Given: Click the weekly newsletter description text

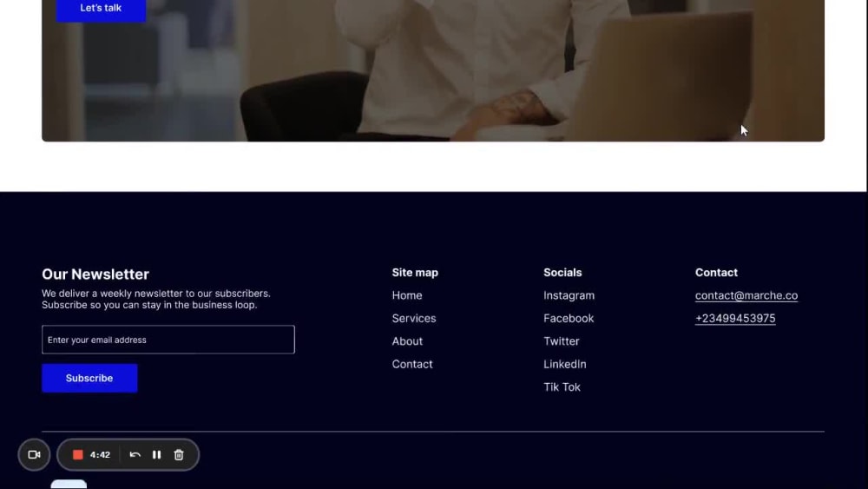Looking at the screenshot, I should (156, 299).
